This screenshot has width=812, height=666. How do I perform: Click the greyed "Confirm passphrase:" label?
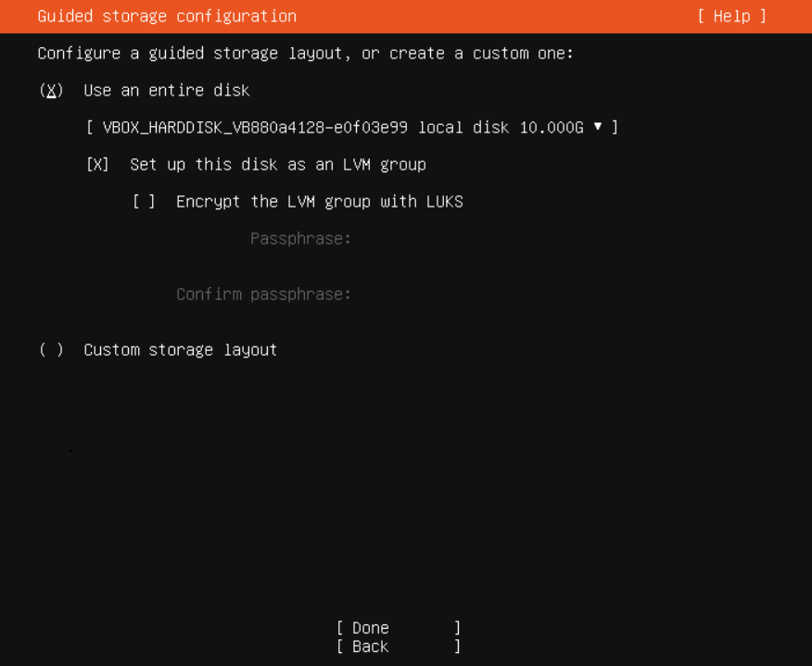[264, 295]
